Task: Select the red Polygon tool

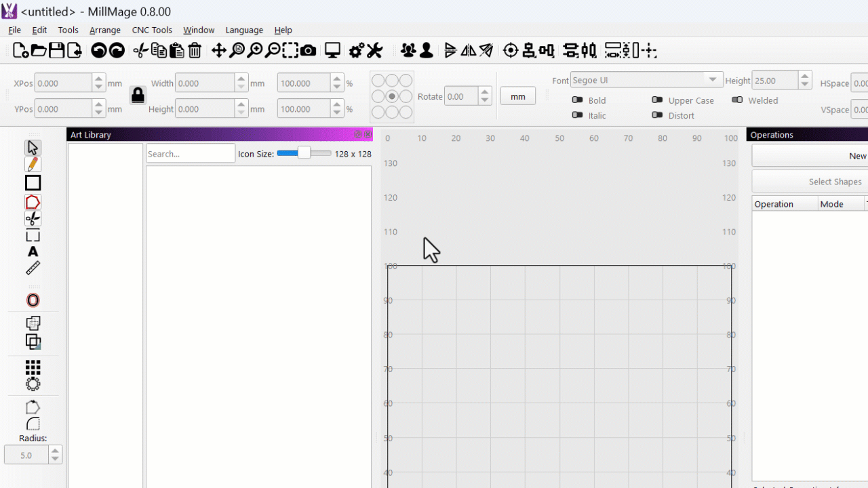Action: [x=33, y=202]
